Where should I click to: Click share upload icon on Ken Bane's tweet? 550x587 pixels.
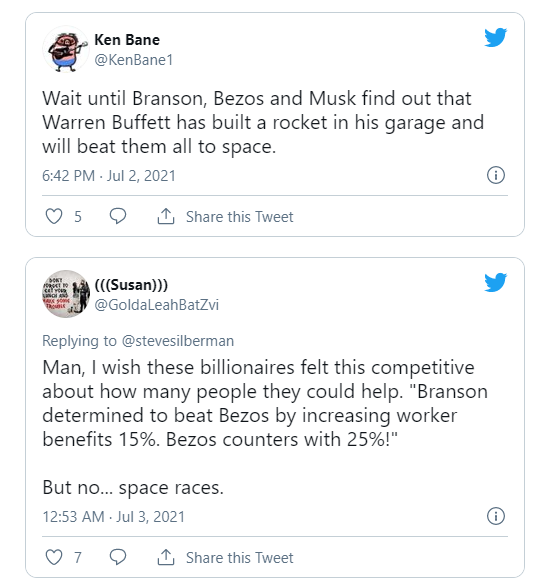tap(166, 216)
